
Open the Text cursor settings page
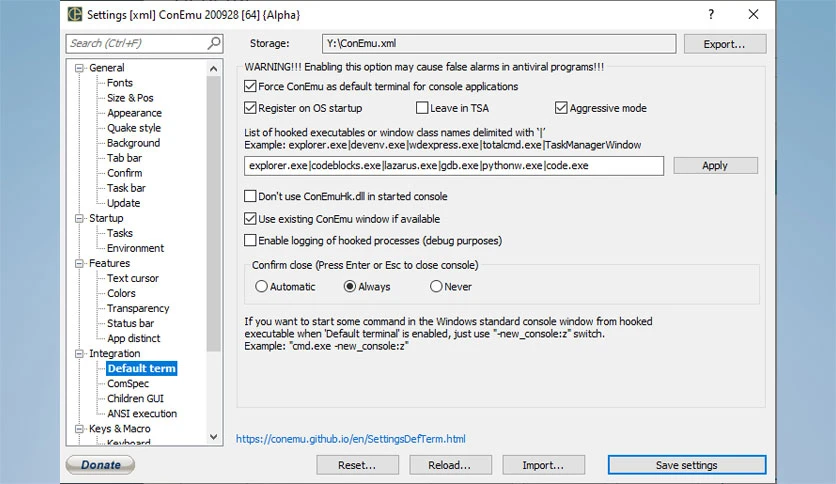click(133, 278)
